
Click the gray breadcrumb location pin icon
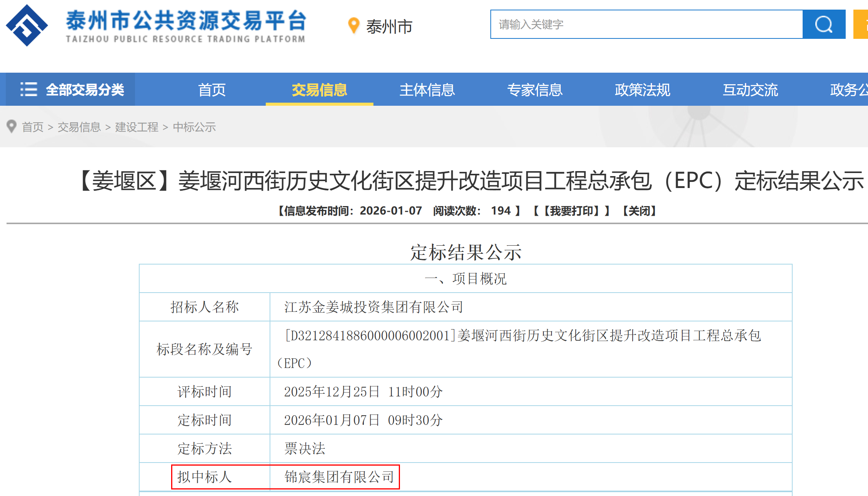click(12, 126)
